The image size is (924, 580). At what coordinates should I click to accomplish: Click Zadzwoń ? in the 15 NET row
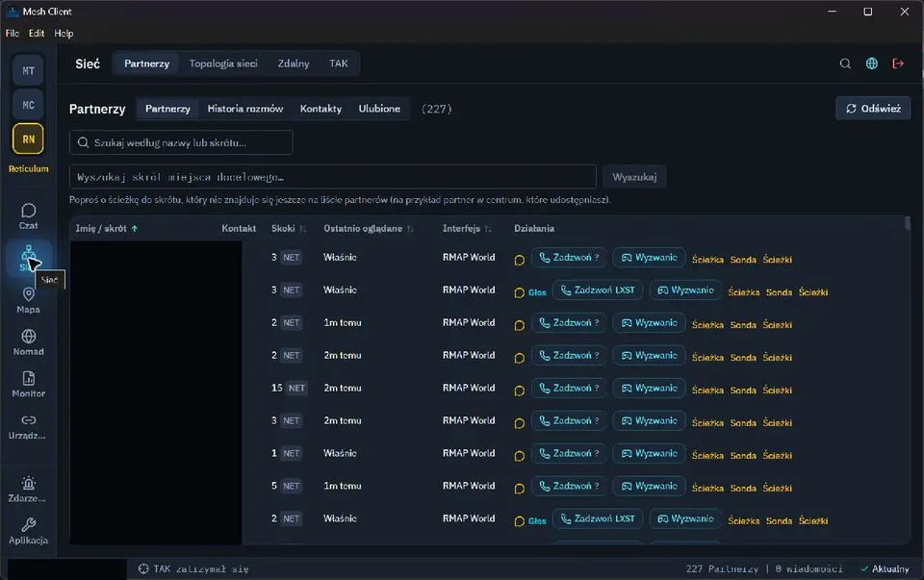[569, 388]
